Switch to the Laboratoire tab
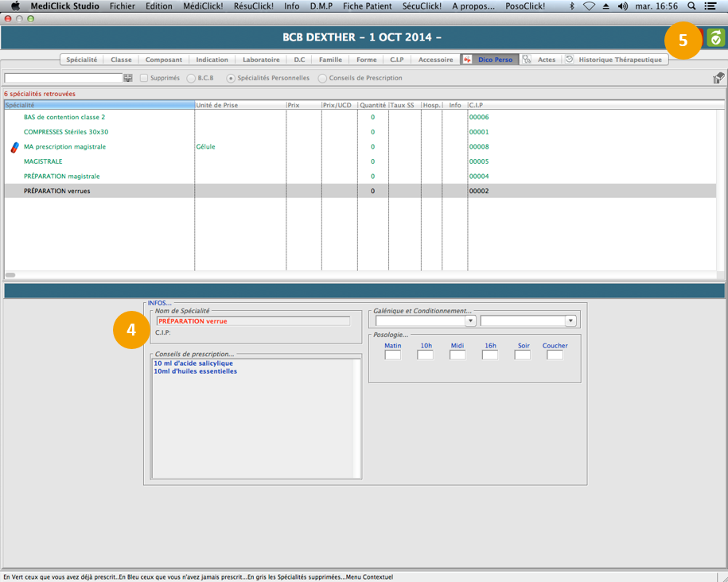 261,60
